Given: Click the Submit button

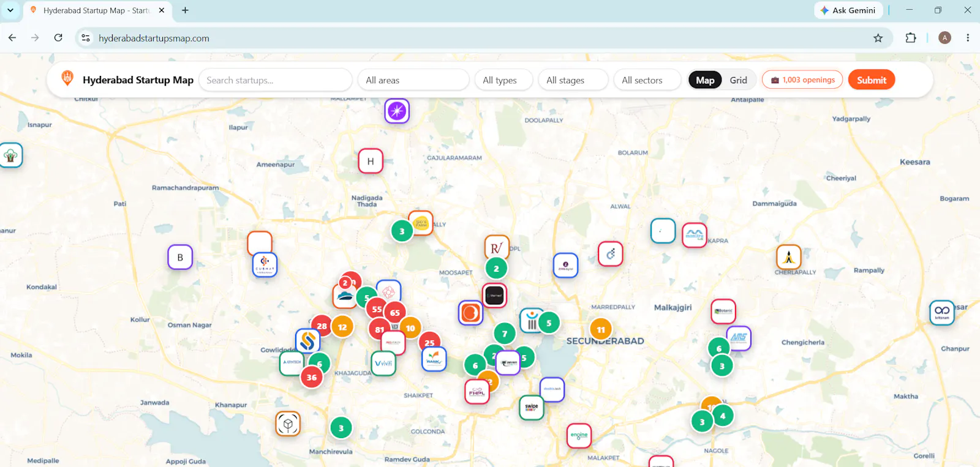Looking at the screenshot, I should pyautogui.click(x=872, y=80).
